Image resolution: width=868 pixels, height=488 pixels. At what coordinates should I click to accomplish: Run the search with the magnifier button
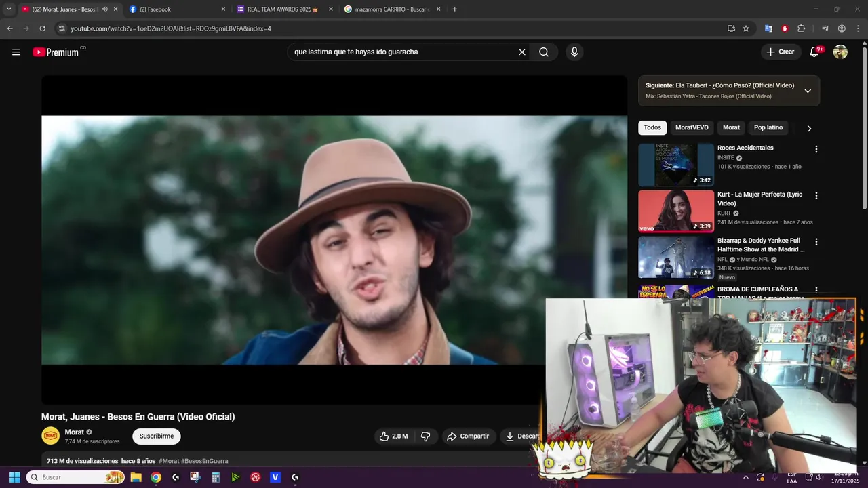(544, 52)
